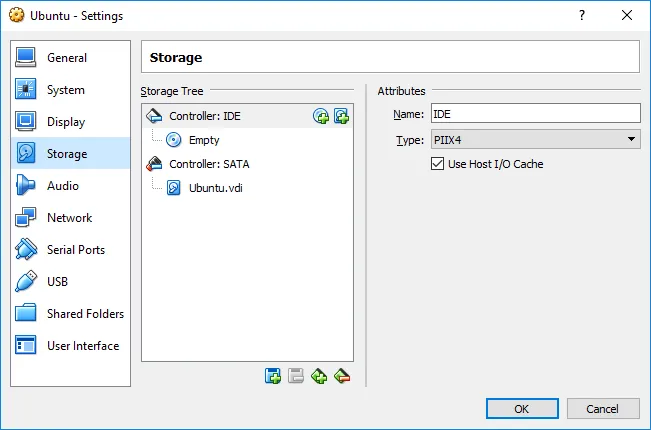Switch to the Network settings category
Image resolution: width=651 pixels, height=430 pixels.
pos(69,218)
